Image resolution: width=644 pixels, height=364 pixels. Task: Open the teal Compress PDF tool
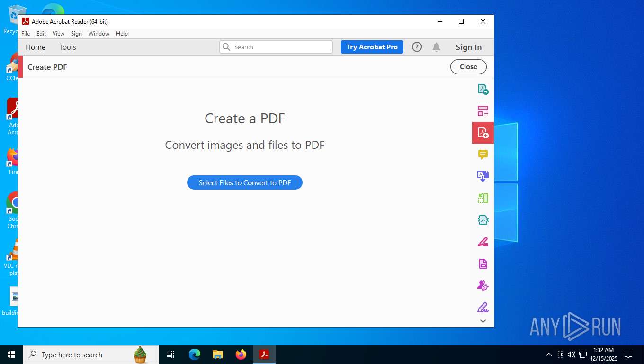coord(483,220)
